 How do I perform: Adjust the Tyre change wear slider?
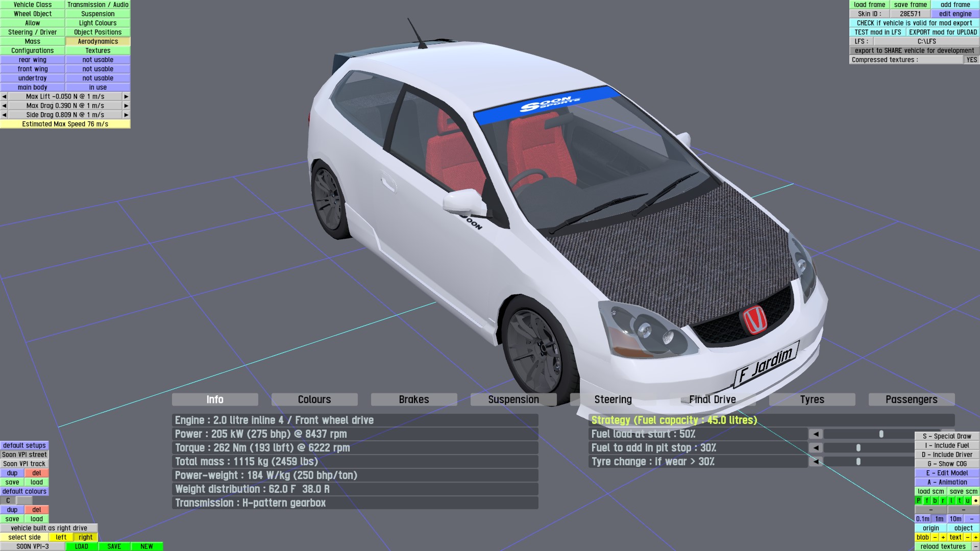[859, 462]
